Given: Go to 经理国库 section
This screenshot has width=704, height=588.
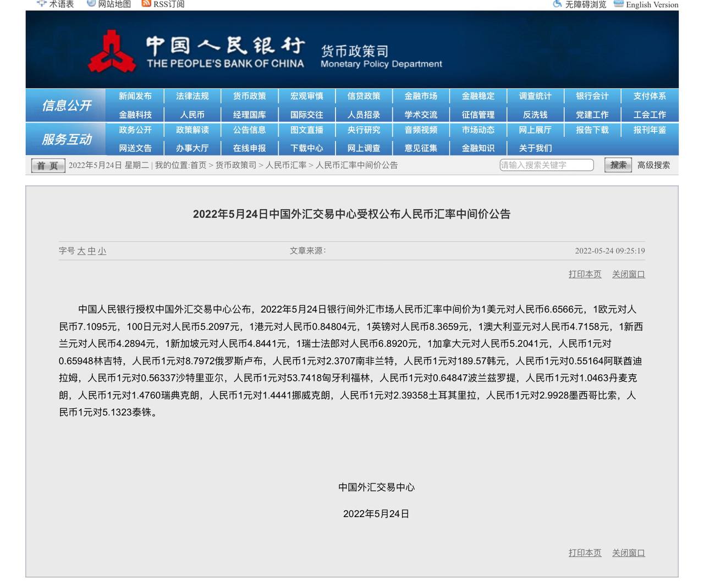Looking at the screenshot, I should [249, 115].
